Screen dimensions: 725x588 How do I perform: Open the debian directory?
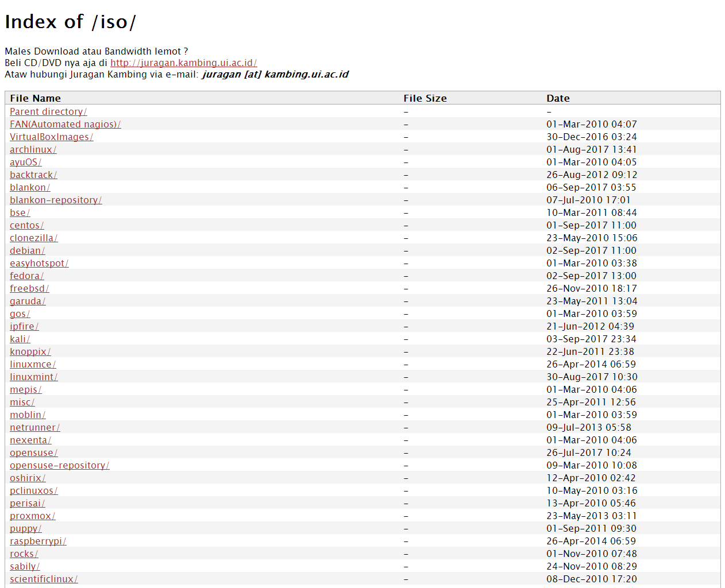pyautogui.click(x=27, y=250)
